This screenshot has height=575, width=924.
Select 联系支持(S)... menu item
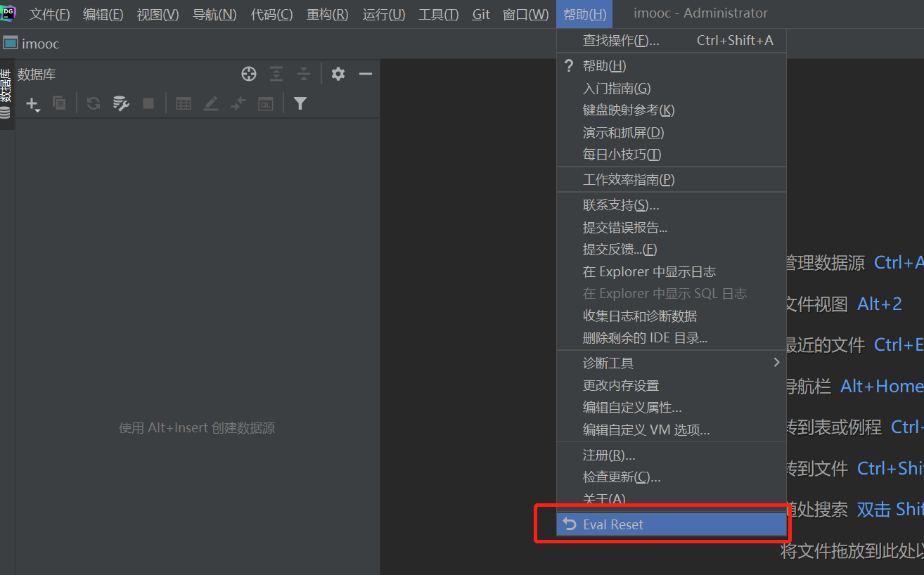pos(672,205)
